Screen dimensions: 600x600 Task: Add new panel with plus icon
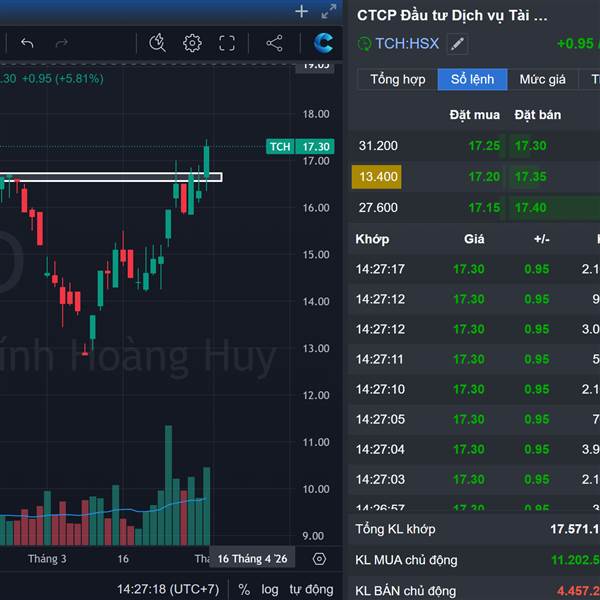tap(301, 12)
